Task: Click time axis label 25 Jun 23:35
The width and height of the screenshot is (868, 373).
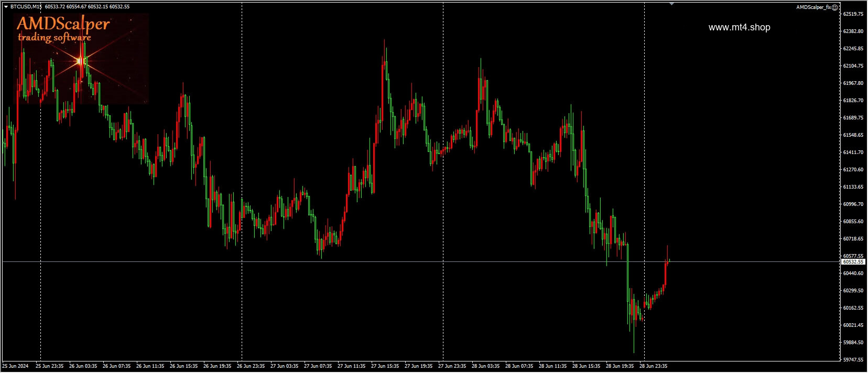Action: click(49, 366)
